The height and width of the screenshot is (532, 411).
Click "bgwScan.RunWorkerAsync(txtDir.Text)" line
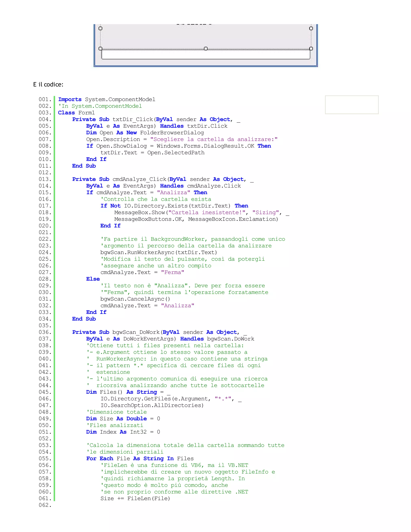tap(159, 252)
